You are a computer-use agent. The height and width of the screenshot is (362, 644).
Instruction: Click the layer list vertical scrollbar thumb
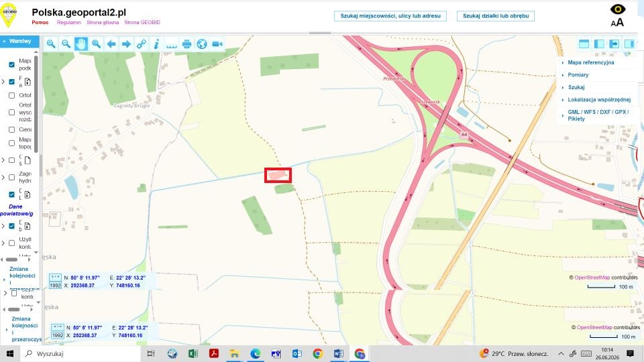pyautogui.click(x=36, y=103)
